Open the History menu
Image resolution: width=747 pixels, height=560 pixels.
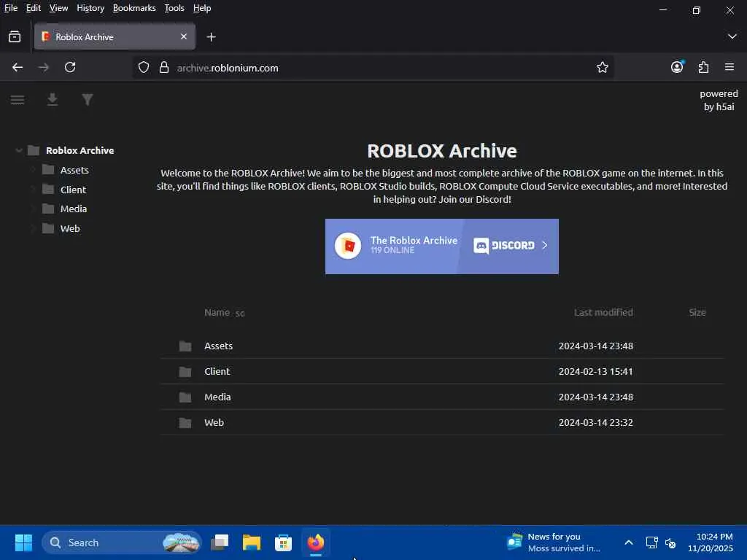(90, 8)
